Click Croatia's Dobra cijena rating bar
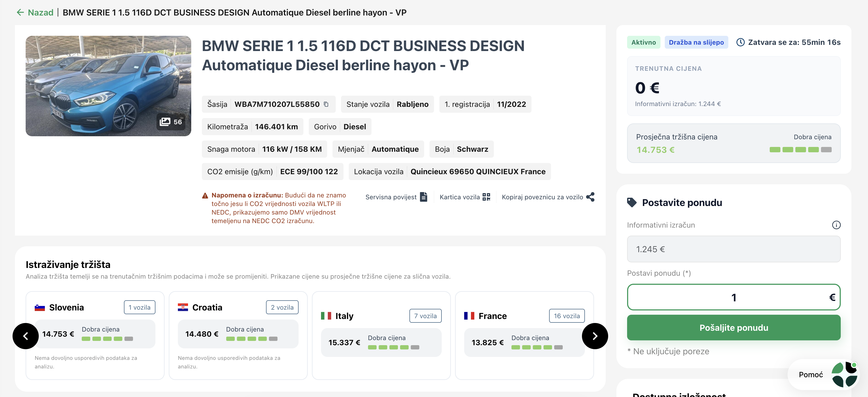The image size is (868, 397). (252, 339)
